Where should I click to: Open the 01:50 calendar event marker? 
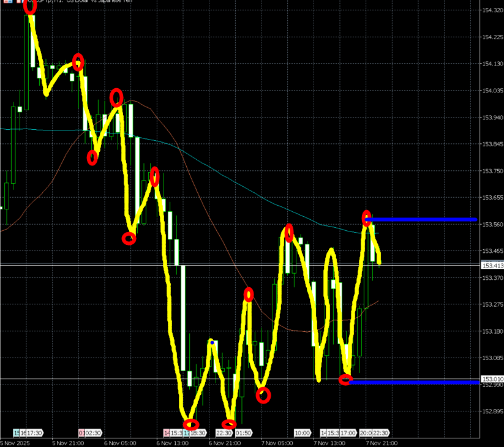tap(243, 433)
